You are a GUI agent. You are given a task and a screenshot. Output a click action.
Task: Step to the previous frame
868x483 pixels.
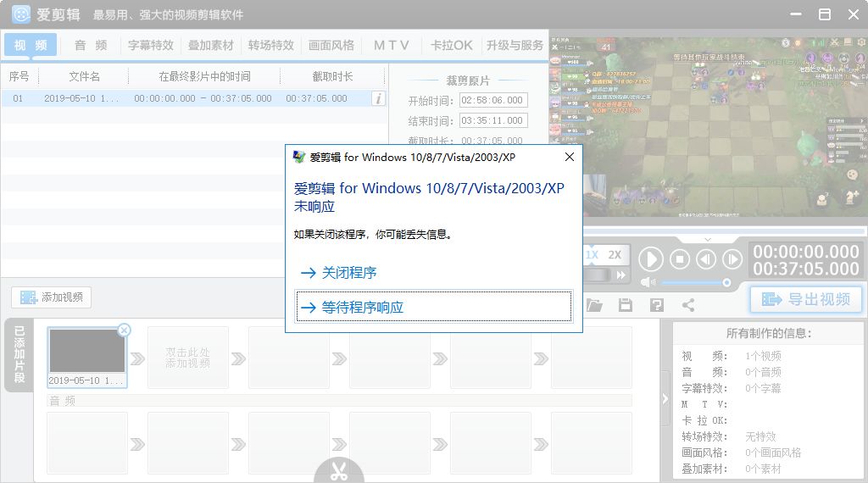[x=706, y=259]
